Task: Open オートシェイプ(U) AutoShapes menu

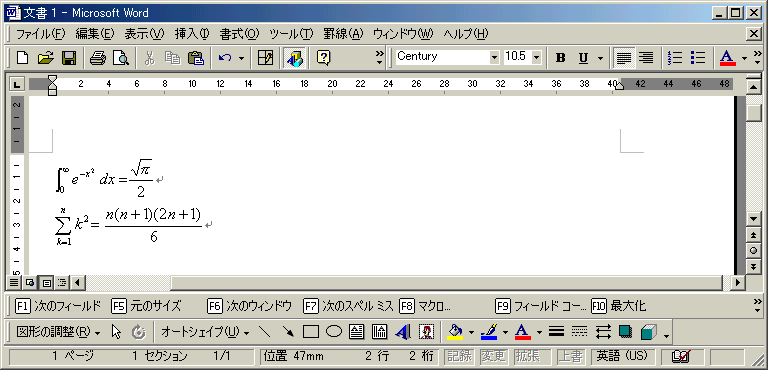Action: [x=205, y=332]
